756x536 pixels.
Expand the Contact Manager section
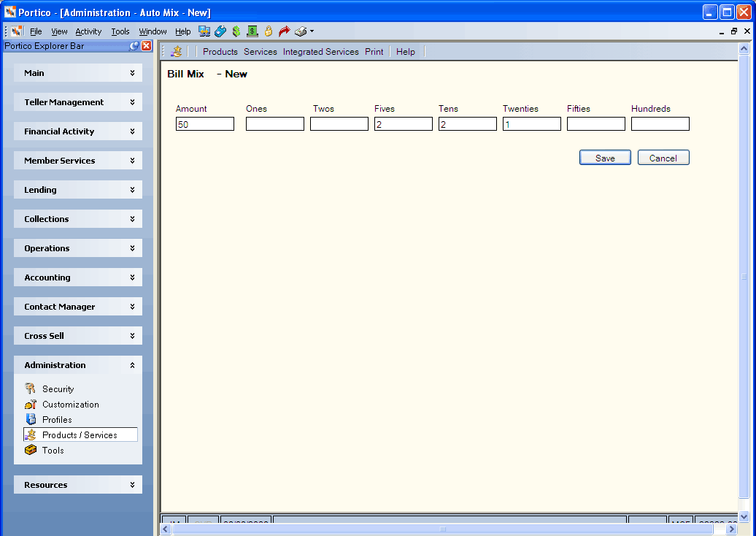[78, 307]
